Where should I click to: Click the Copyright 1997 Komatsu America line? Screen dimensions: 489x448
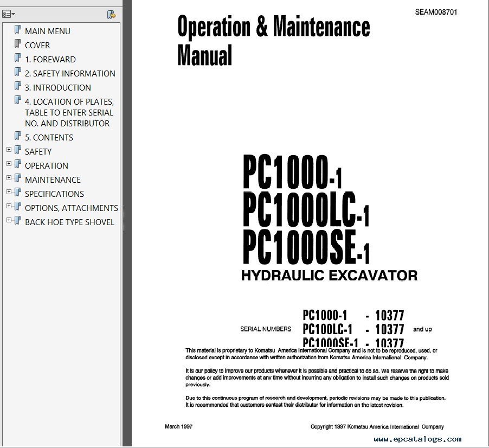tap(377, 427)
